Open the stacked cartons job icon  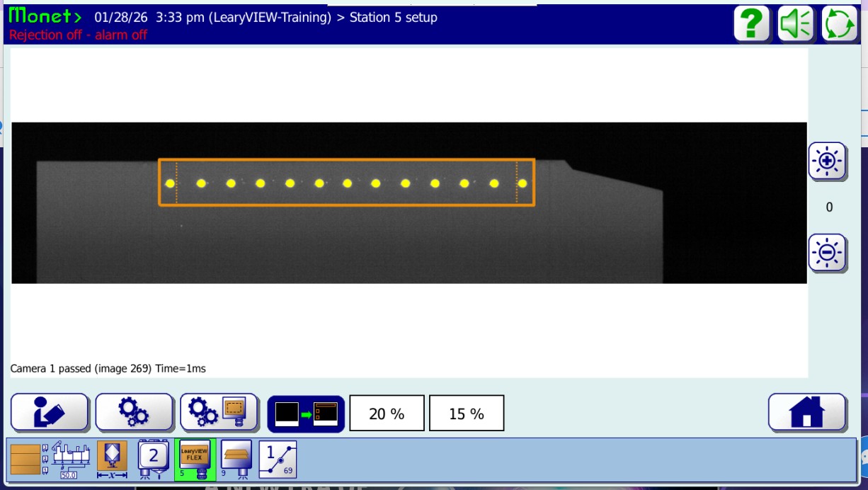click(x=26, y=459)
